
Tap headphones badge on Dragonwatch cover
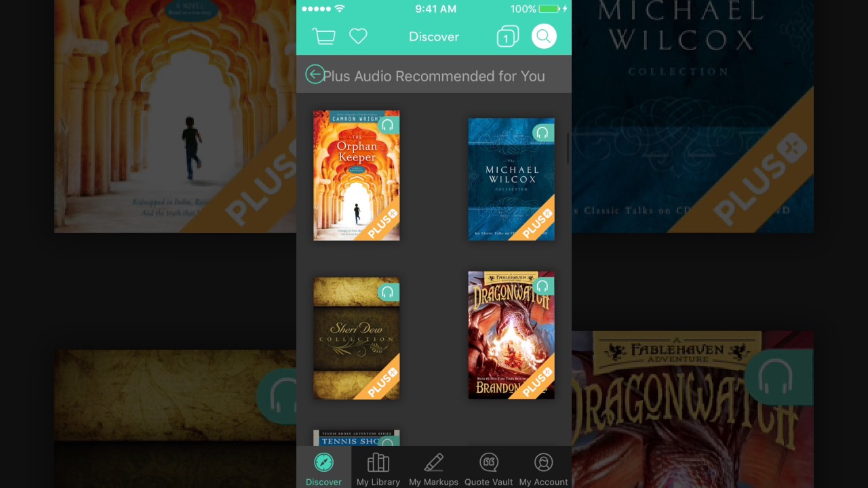542,286
